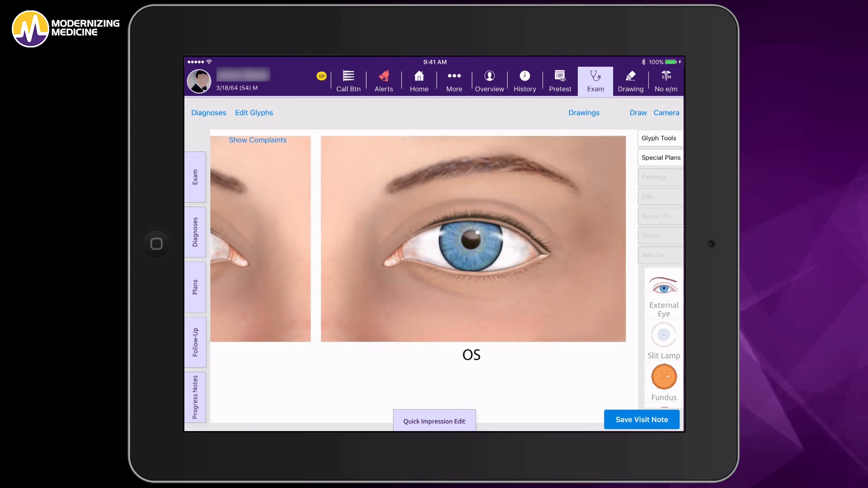Open the patient Overview
Screen dimensions: 868x488
[x=489, y=80]
